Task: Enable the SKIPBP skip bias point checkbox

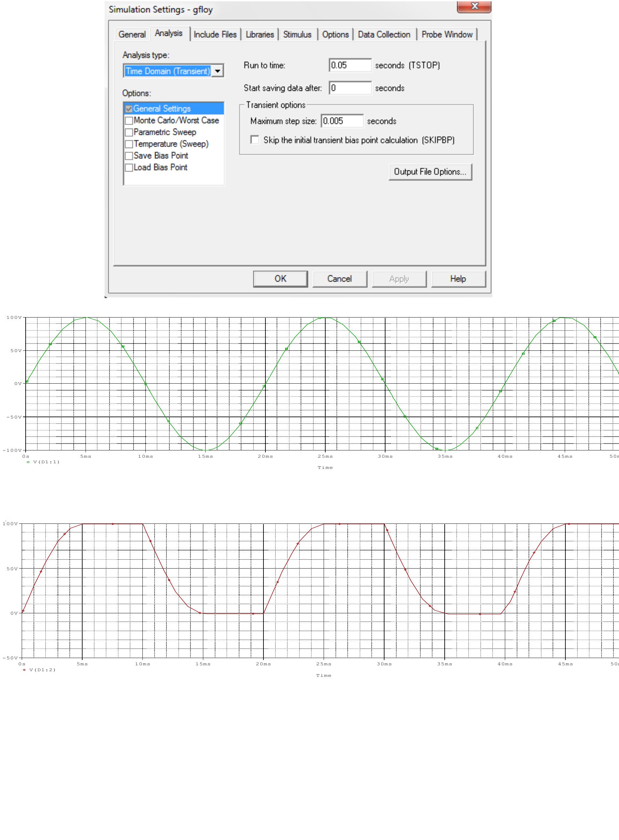Action: [x=255, y=140]
